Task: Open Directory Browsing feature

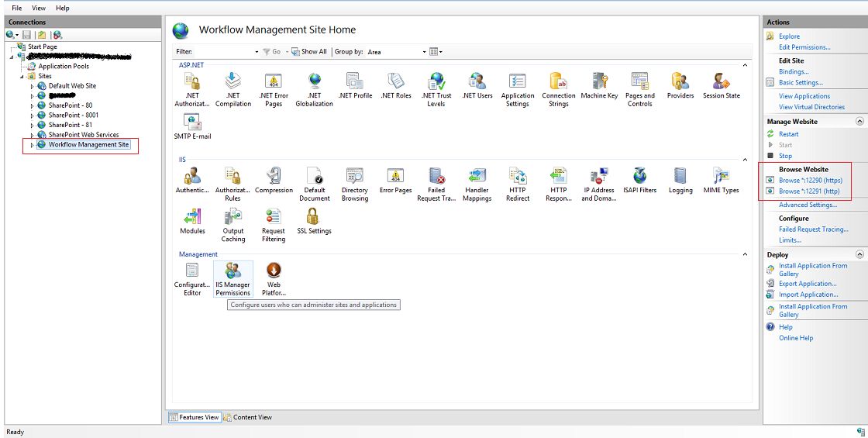Action: (355, 184)
